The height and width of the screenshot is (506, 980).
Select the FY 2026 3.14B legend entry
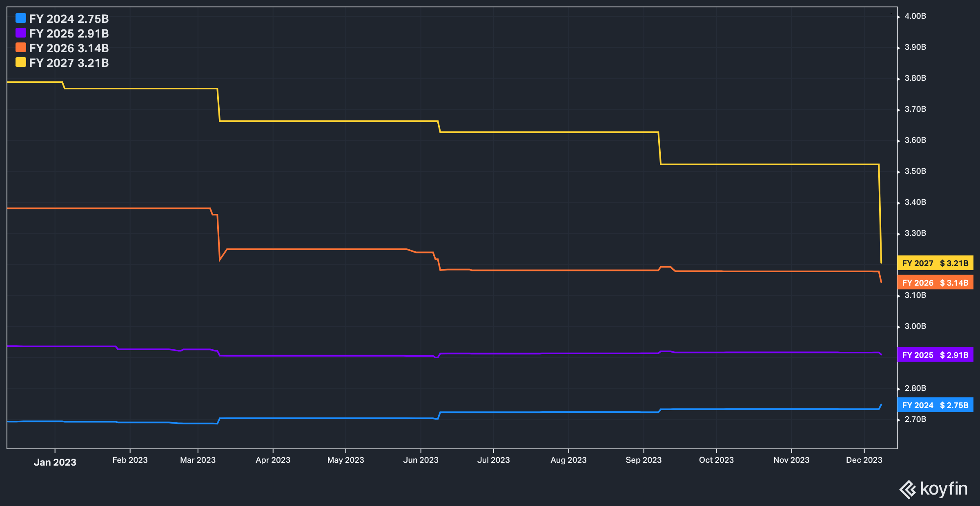[69, 48]
